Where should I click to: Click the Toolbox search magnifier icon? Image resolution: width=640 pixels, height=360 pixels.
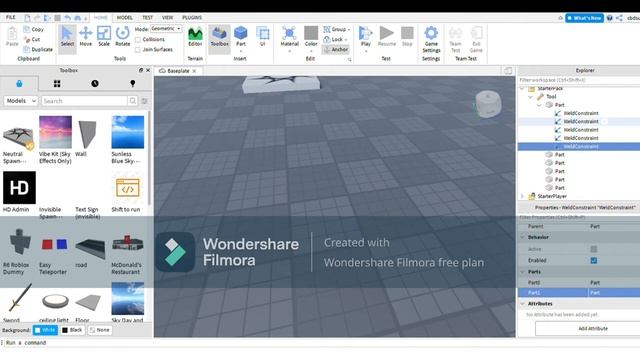coord(133,101)
